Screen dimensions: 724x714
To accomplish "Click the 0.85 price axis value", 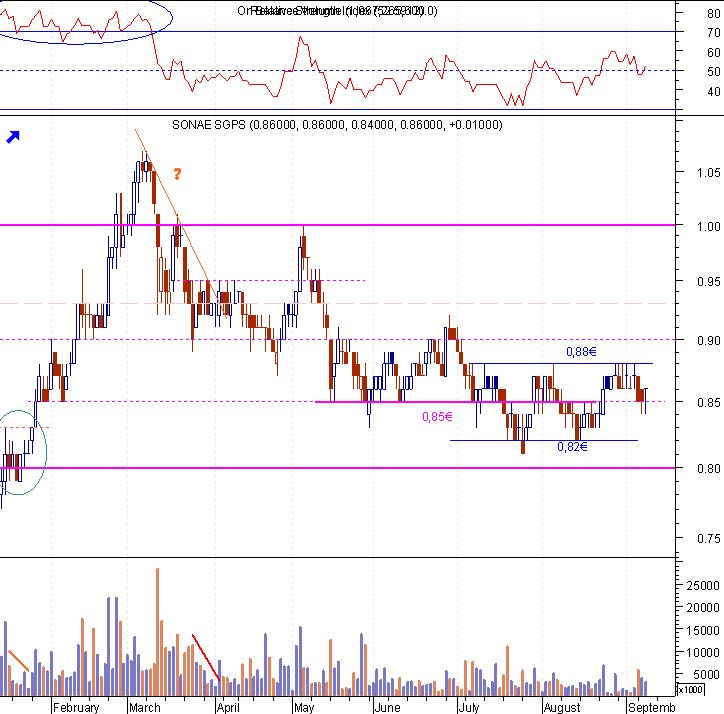I will (x=708, y=402).
